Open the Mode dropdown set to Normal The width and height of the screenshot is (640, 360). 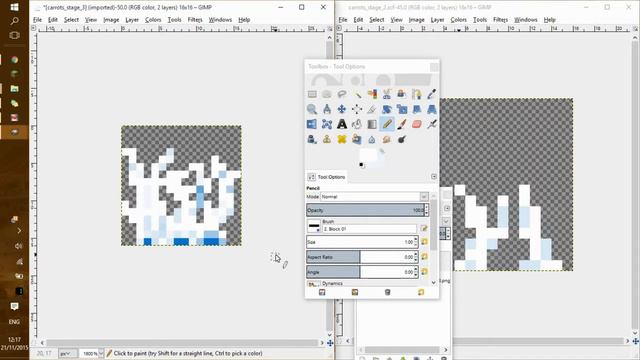(374, 197)
